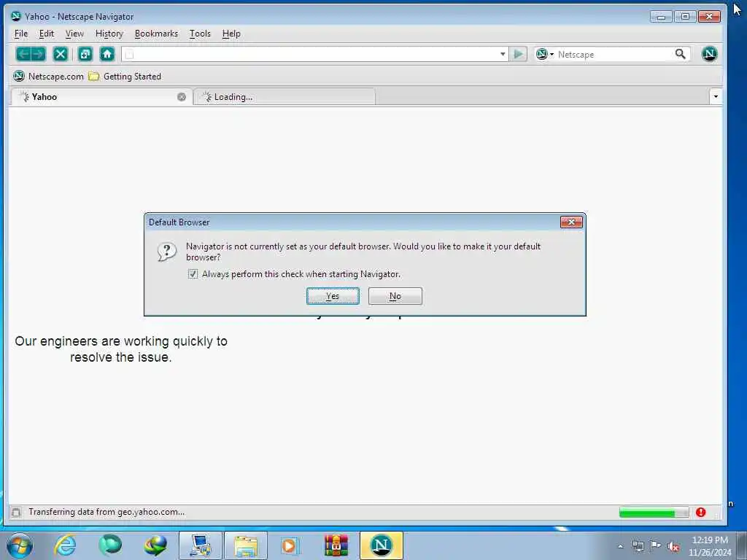Maximize the Netscape Navigator window
The width and height of the screenshot is (747, 560).
[685, 17]
